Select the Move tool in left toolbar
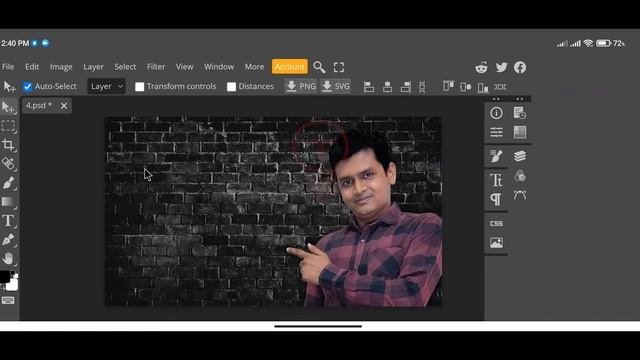The width and height of the screenshot is (640, 360). [x=8, y=107]
